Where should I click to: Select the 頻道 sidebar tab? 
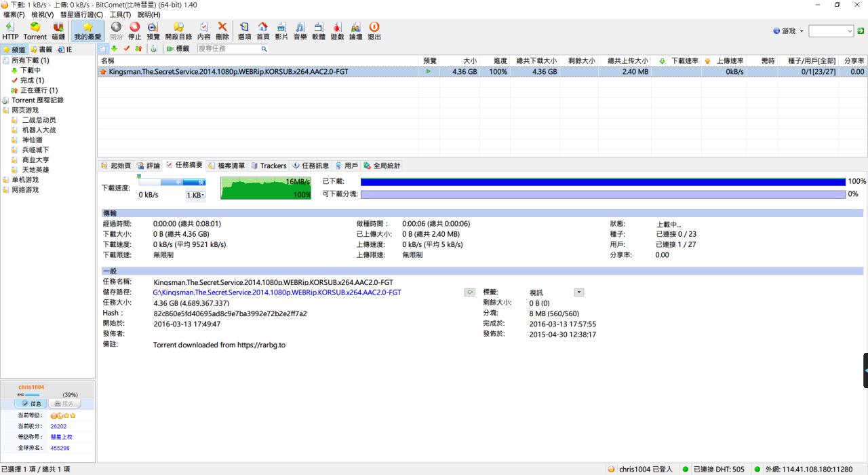pos(14,50)
